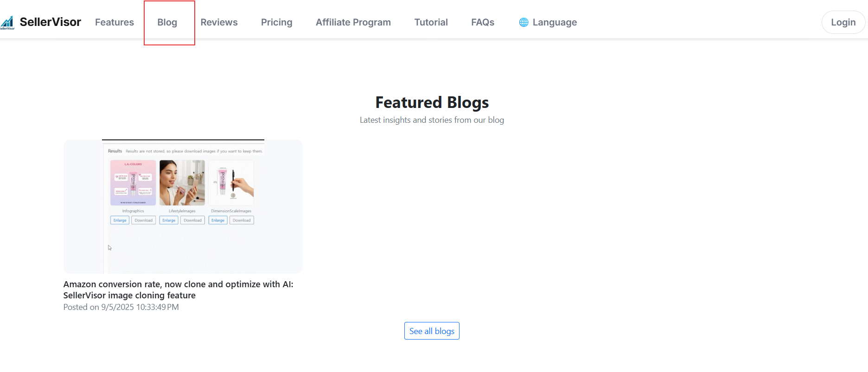Open the Blog nav item

click(x=167, y=22)
